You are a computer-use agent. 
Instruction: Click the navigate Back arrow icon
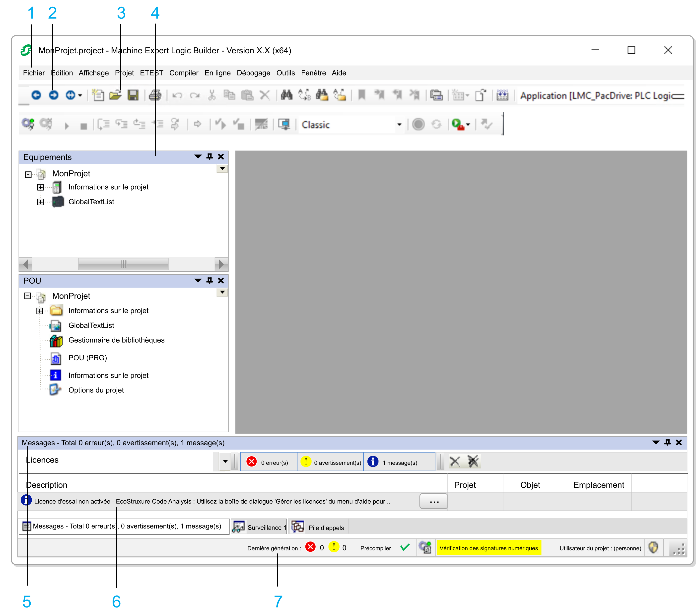point(36,95)
